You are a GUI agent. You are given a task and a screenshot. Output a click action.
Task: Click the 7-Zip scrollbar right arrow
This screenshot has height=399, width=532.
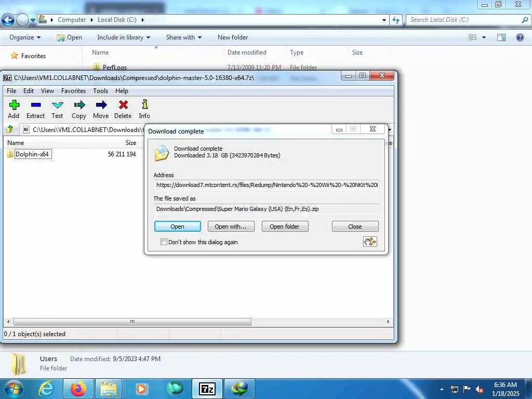(389, 321)
